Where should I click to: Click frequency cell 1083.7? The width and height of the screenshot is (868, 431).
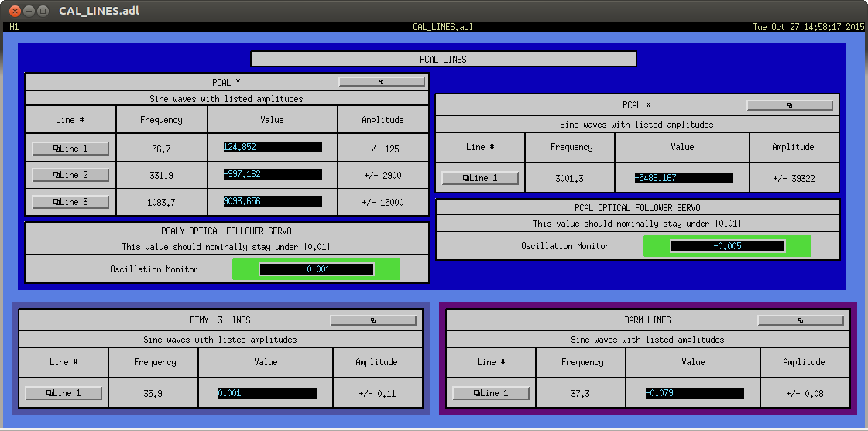162,202
